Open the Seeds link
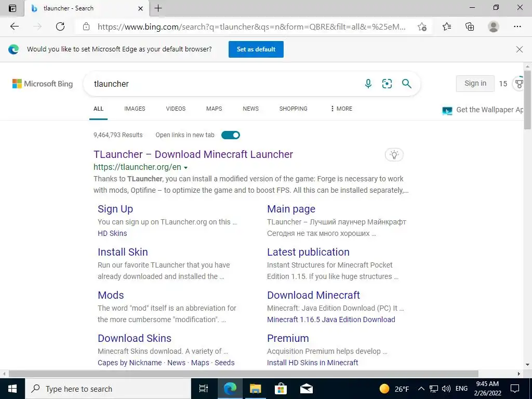This screenshot has height=399, width=532. [224, 363]
